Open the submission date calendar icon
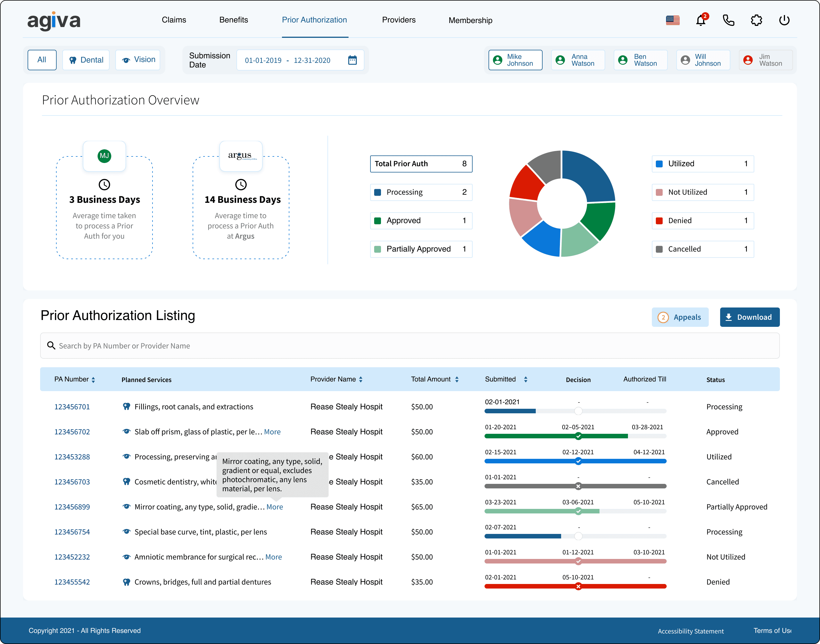820x644 pixels. click(x=352, y=60)
